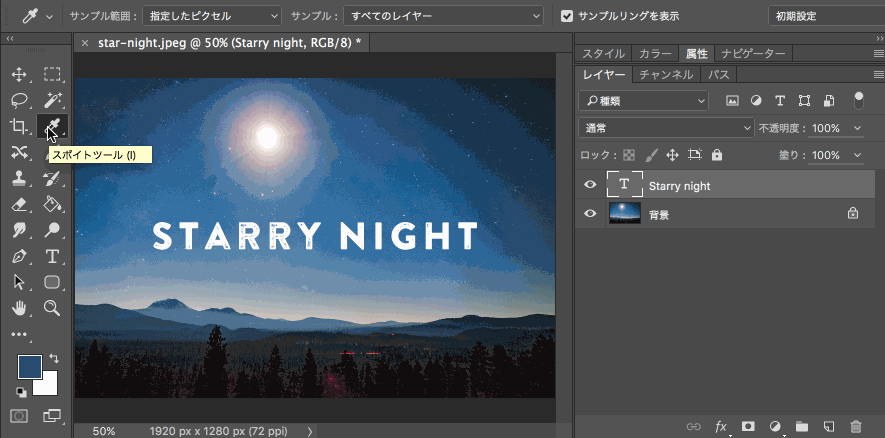The image size is (885, 438).
Task: Hide the 背景 layer eye icon
Action: (590, 213)
